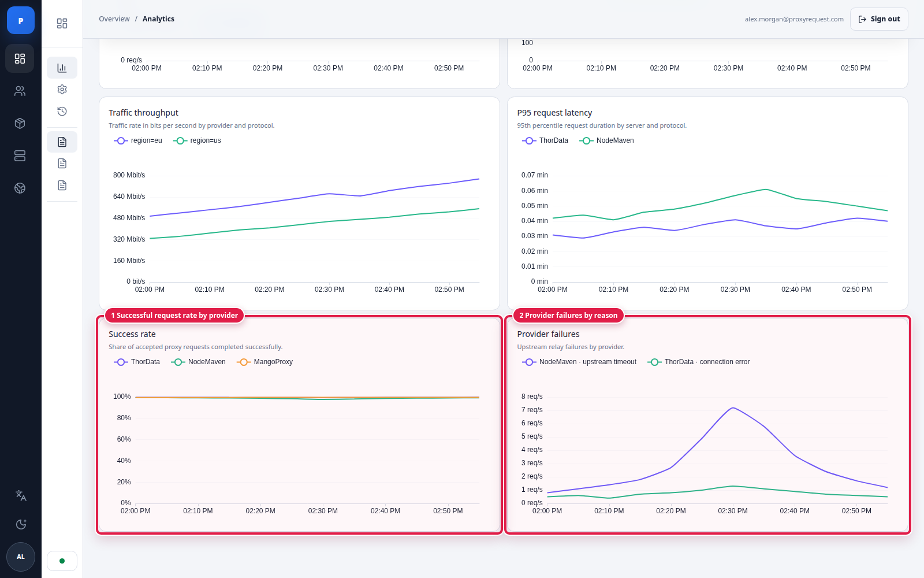The image size is (924, 578).
Task: Toggle NodeMaven upstream timeout legend item
Action: coord(579,362)
